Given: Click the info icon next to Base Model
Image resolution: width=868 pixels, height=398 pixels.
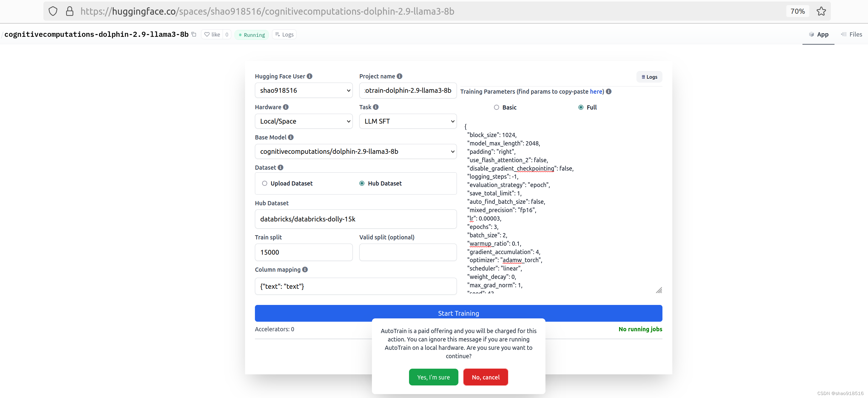Looking at the screenshot, I should click(x=291, y=137).
